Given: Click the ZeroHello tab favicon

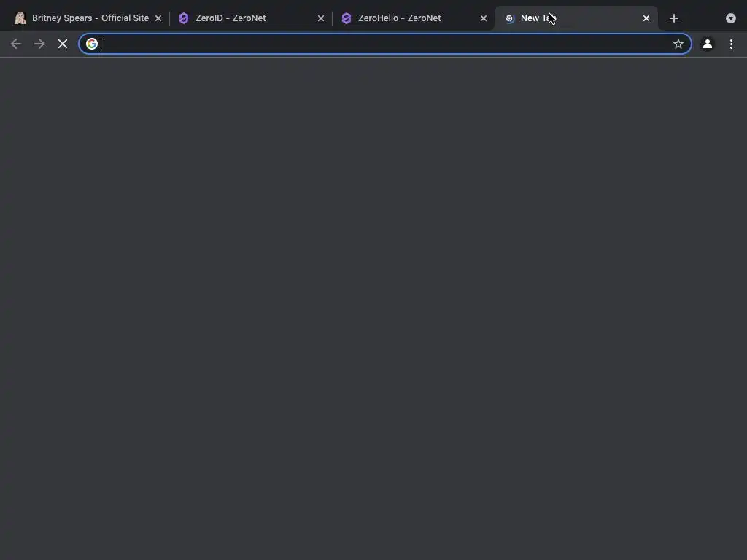Looking at the screenshot, I should tap(347, 18).
